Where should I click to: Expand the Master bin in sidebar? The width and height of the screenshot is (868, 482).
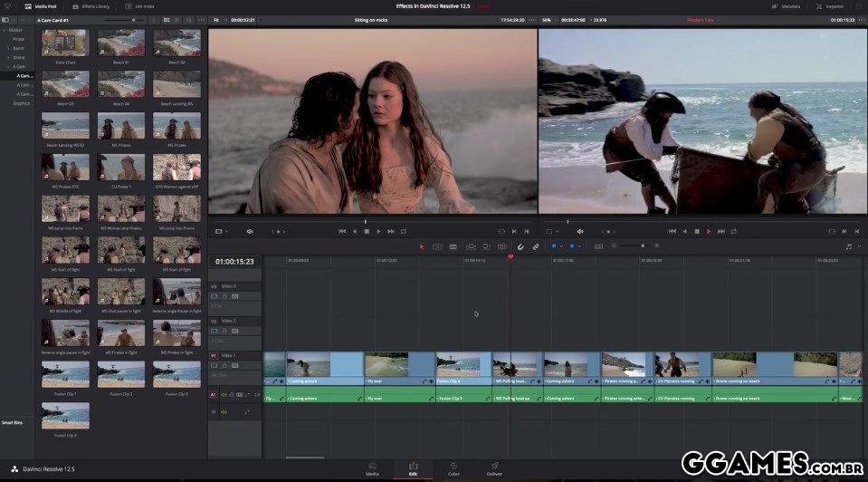pyautogui.click(x=5, y=31)
